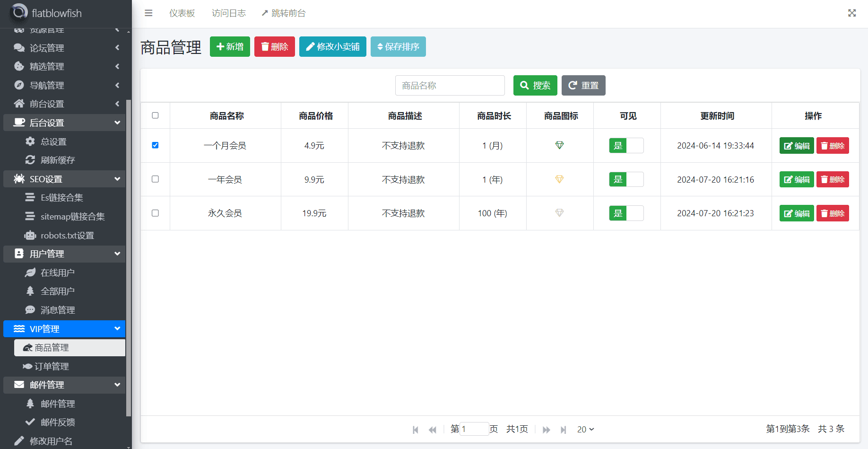
Task: Toggle visibility switch for 一个月会员
Action: [x=626, y=145]
